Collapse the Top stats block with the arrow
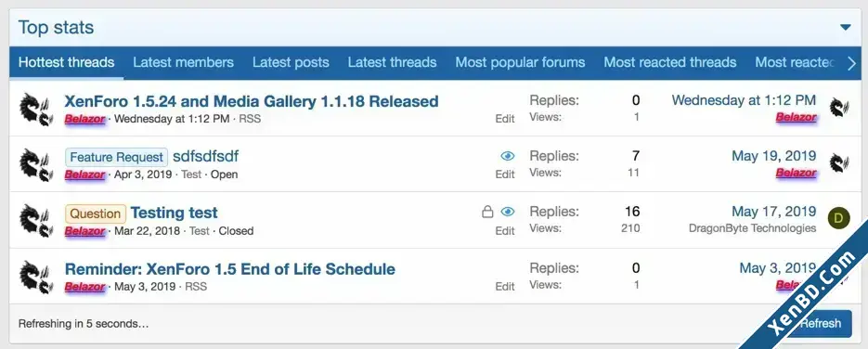The height and width of the screenshot is (349, 868). (846, 27)
